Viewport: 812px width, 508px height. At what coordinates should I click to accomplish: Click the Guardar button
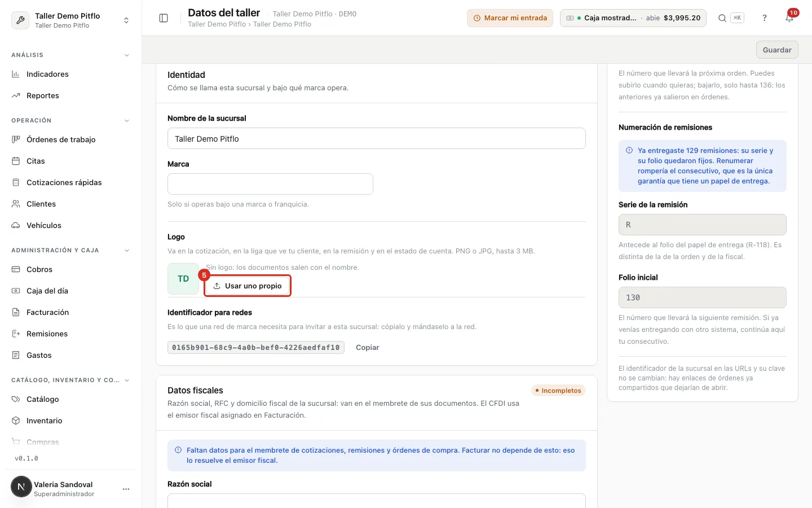[777, 50]
